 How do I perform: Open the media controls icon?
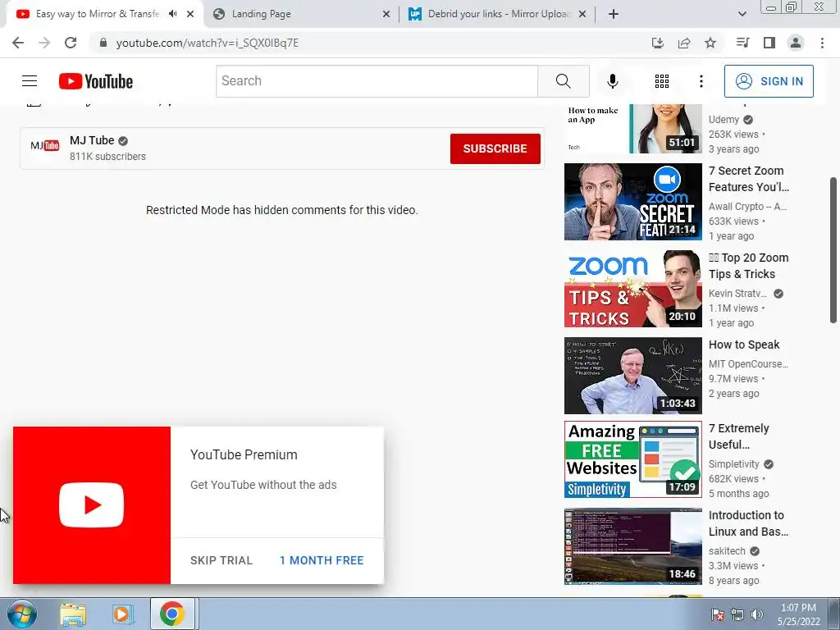pyautogui.click(x=742, y=43)
